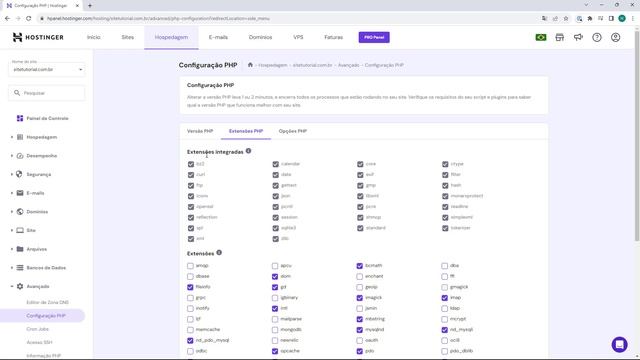Enable the memcache extension
This screenshot has height=360, width=640.
pyautogui.click(x=190, y=330)
